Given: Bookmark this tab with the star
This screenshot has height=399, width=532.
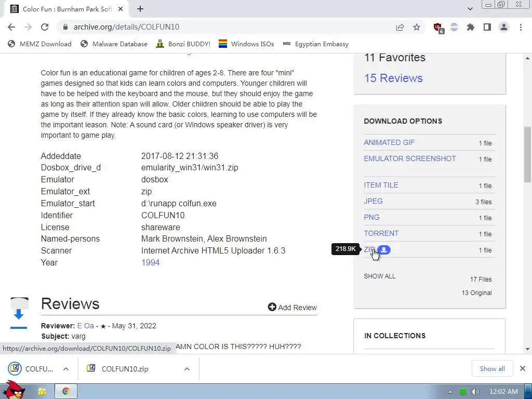Looking at the screenshot, I should 417,27.
